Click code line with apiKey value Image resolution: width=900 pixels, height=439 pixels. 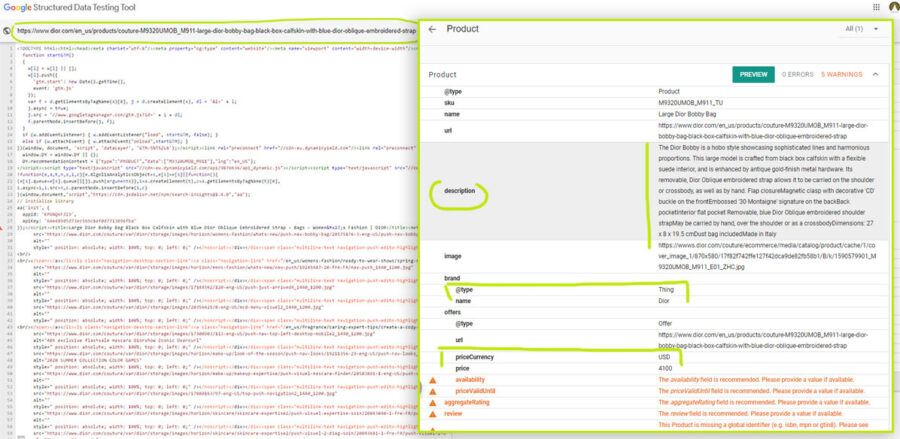click(80, 220)
